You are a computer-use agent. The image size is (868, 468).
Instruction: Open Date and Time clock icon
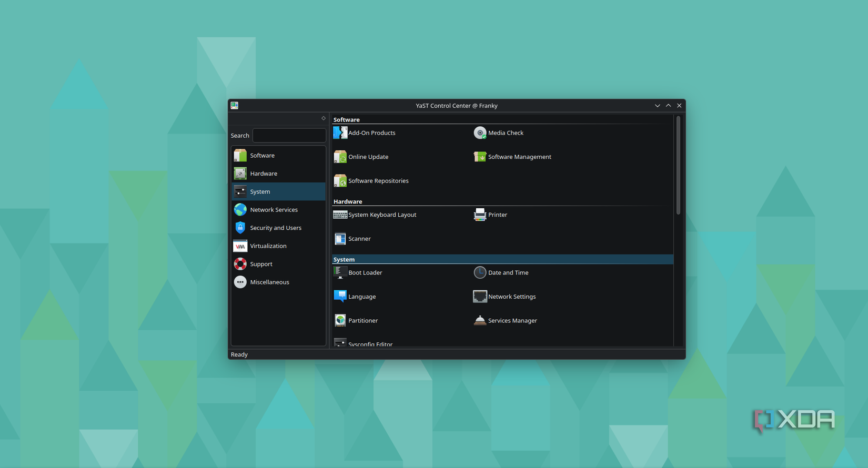[480, 272]
